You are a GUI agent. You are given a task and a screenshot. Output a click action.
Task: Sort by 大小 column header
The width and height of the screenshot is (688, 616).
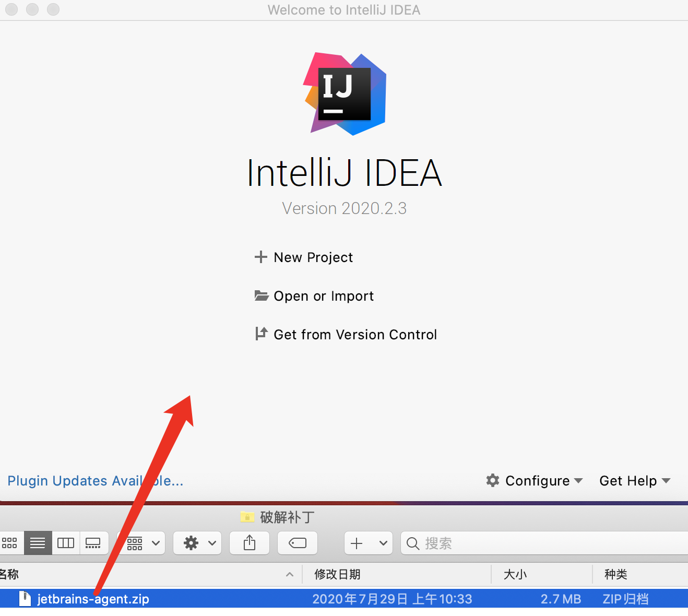[515, 574]
